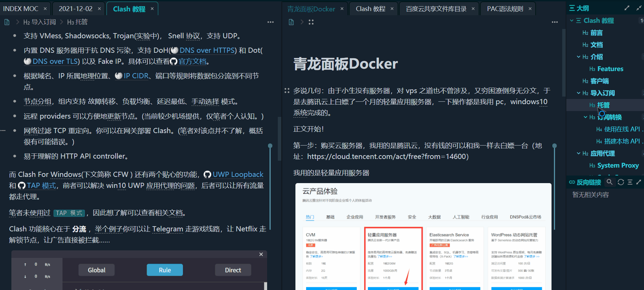
Task: Click the document icon in right pane breadcrumb
Action: (291, 22)
